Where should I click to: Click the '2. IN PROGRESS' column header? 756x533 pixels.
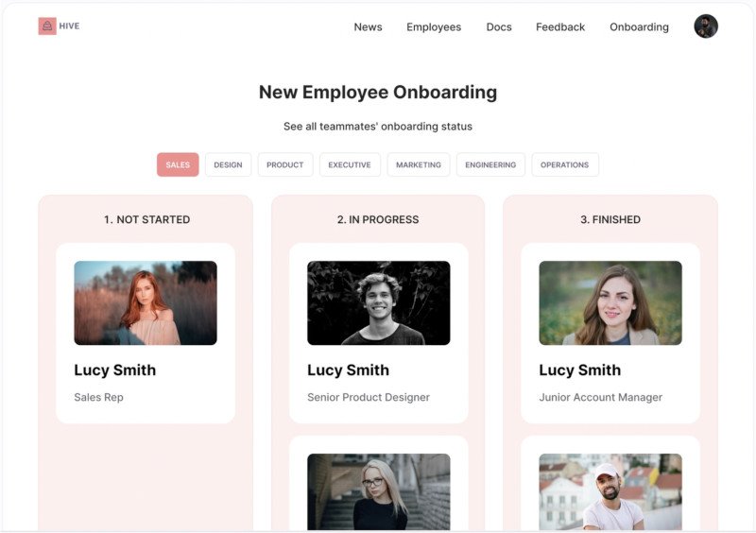pyautogui.click(x=378, y=219)
